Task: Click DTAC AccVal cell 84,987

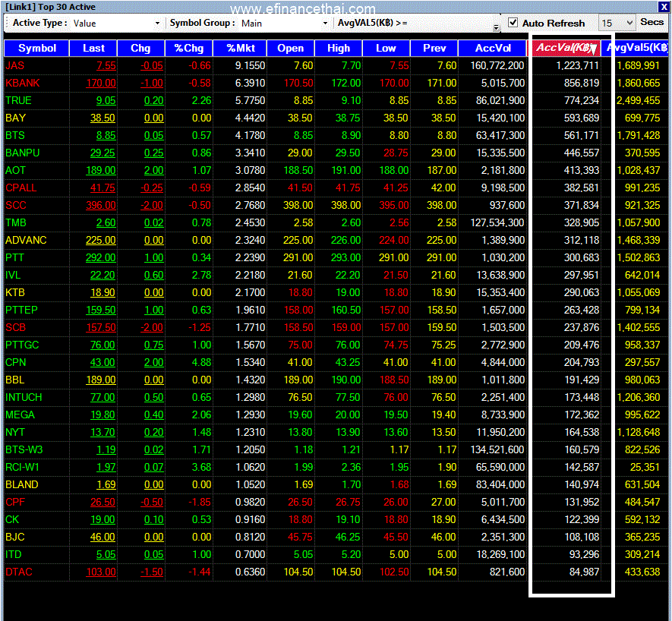Action: [584, 572]
